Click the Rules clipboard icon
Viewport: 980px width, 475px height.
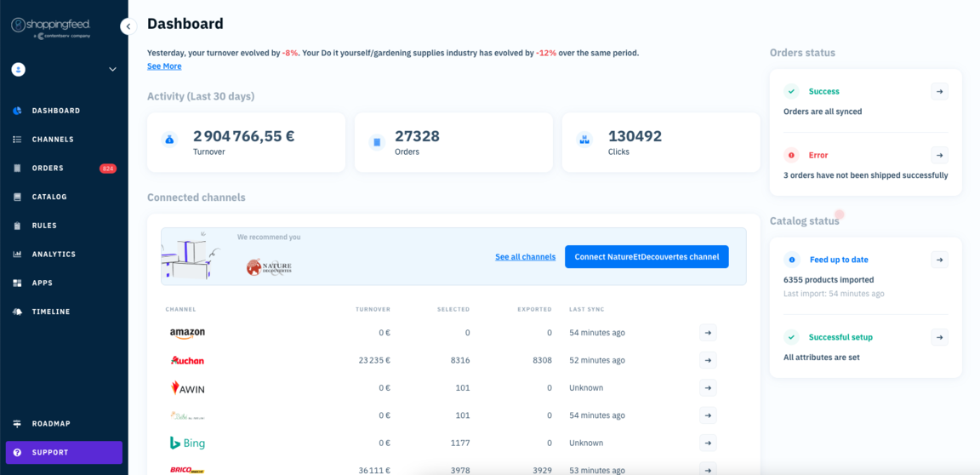pyautogui.click(x=18, y=226)
